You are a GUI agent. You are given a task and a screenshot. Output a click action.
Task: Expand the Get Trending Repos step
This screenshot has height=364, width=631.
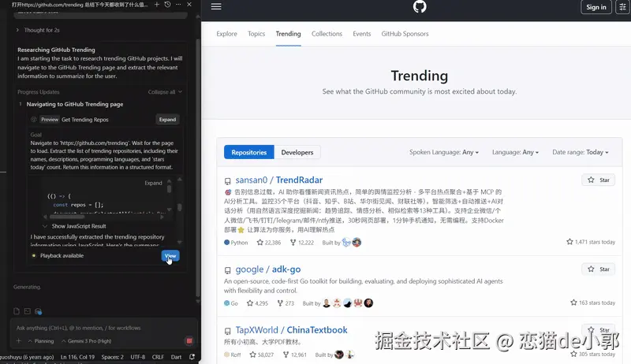pos(167,119)
